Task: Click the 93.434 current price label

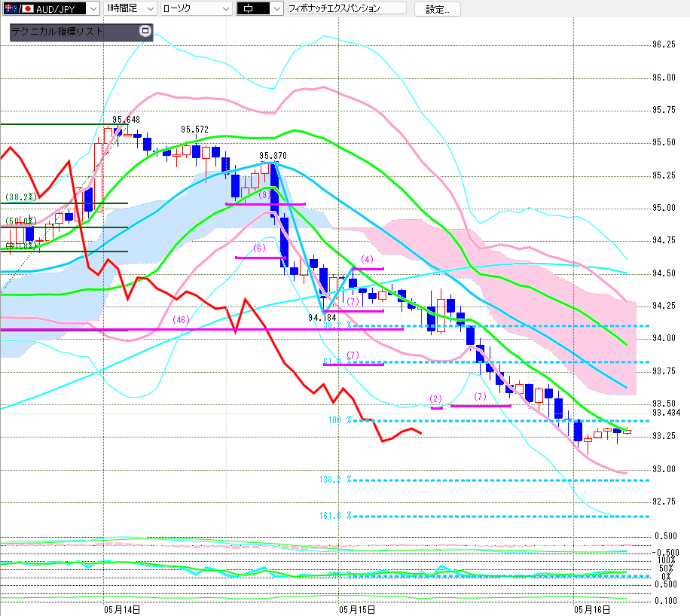Action: coord(666,413)
